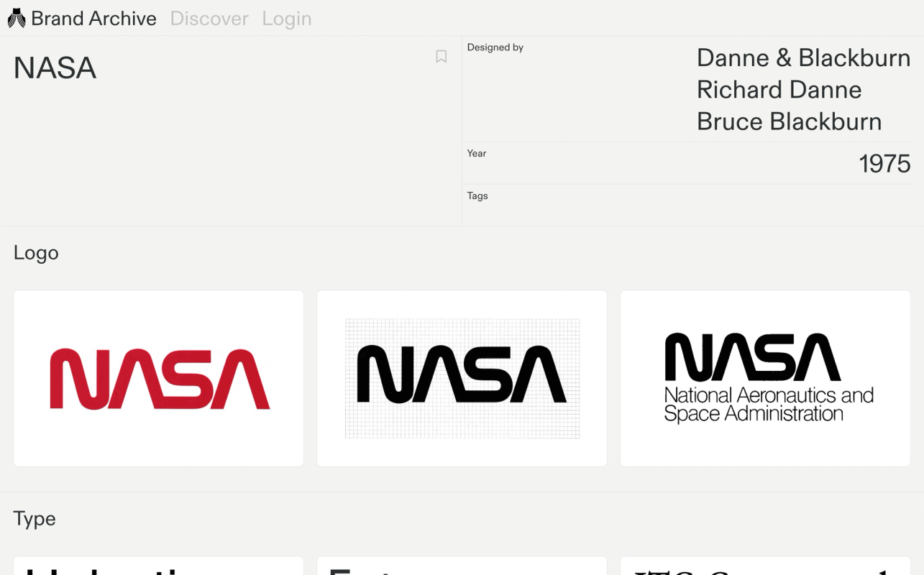
Task: Open designer Danne & Blackburn
Action: (803, 57)
